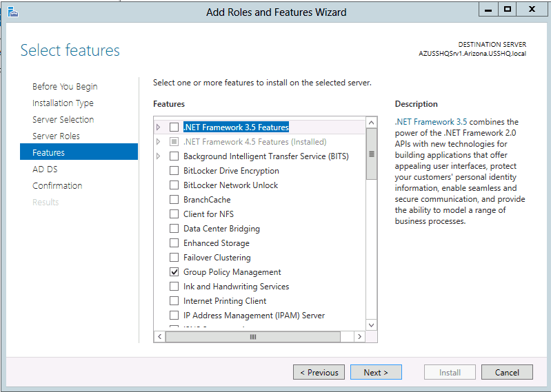
Task: Click the Cancel button
Action: point(507,372)
